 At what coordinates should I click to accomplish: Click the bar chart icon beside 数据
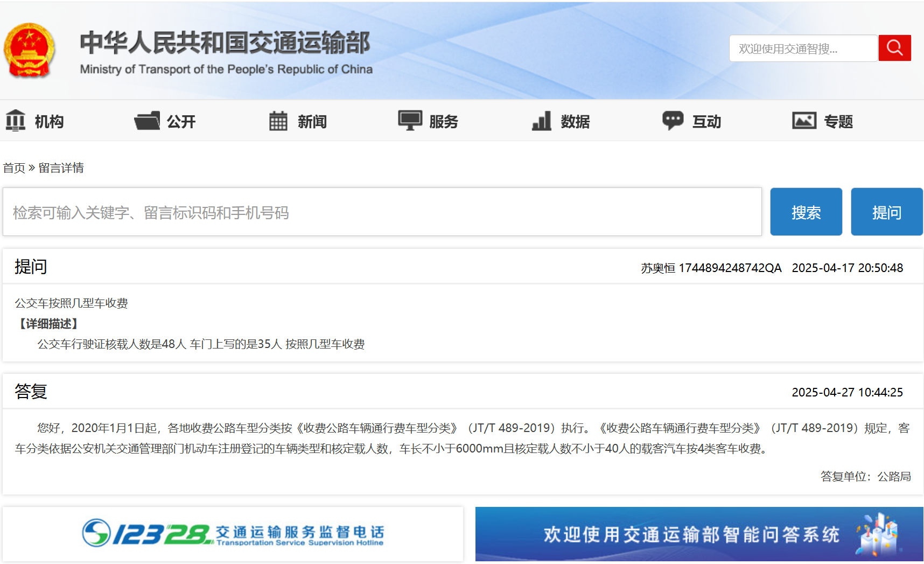(542, 121)
